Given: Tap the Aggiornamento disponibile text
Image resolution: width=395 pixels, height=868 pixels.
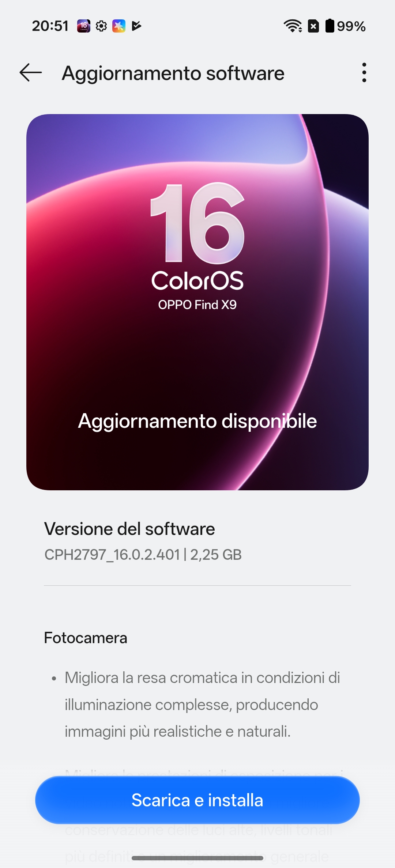Looking at the screenshot, I should coord(197,421).
